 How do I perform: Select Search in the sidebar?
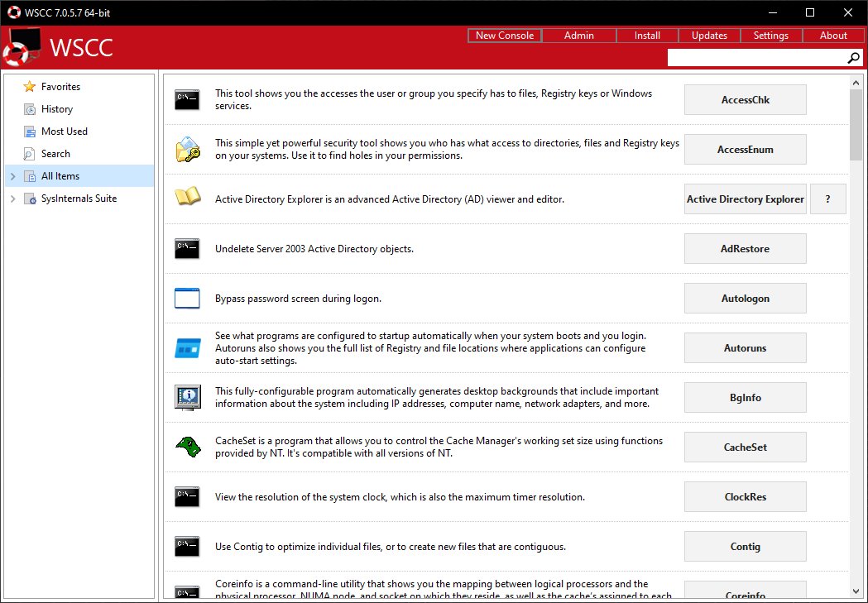55,154
